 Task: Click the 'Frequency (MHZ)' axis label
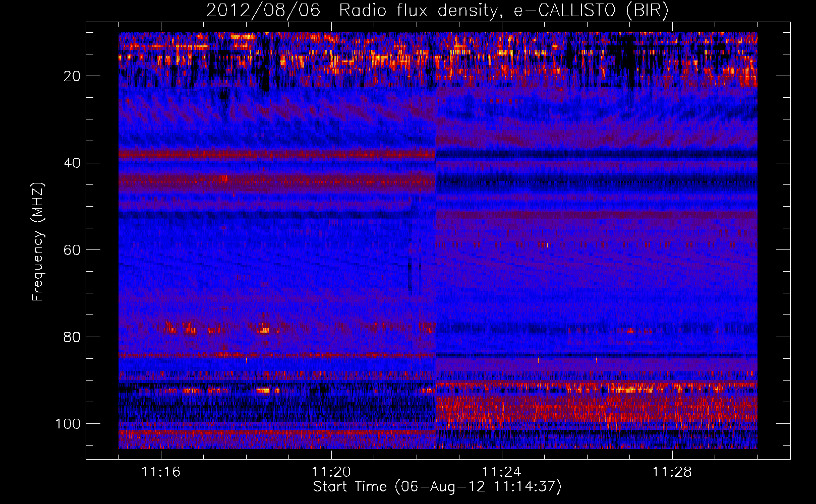38,241
